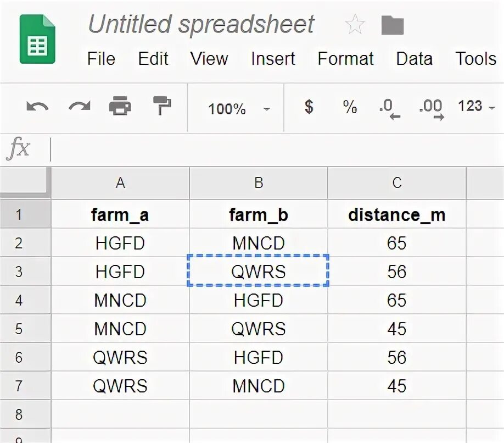The width and height of the screenshot is (504, 443).
Task: Star the Untitled spreadsheet
Action: (x=355, y=25)
